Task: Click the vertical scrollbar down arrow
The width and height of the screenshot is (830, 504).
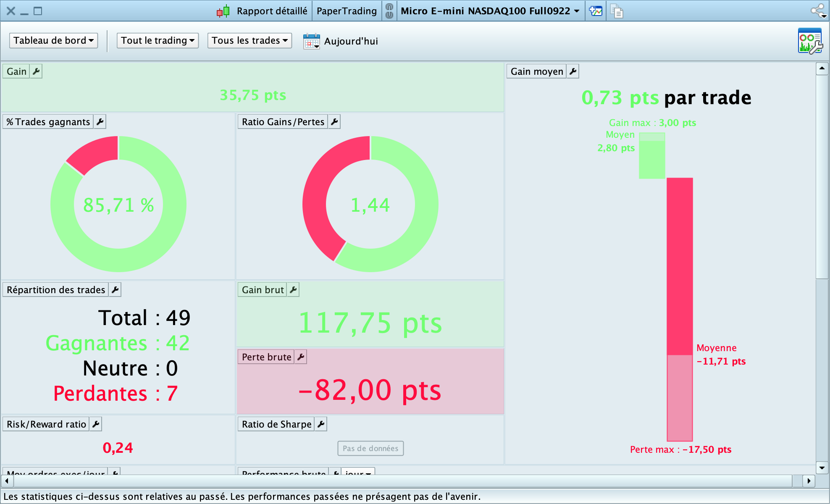Action: coord(822,467)
